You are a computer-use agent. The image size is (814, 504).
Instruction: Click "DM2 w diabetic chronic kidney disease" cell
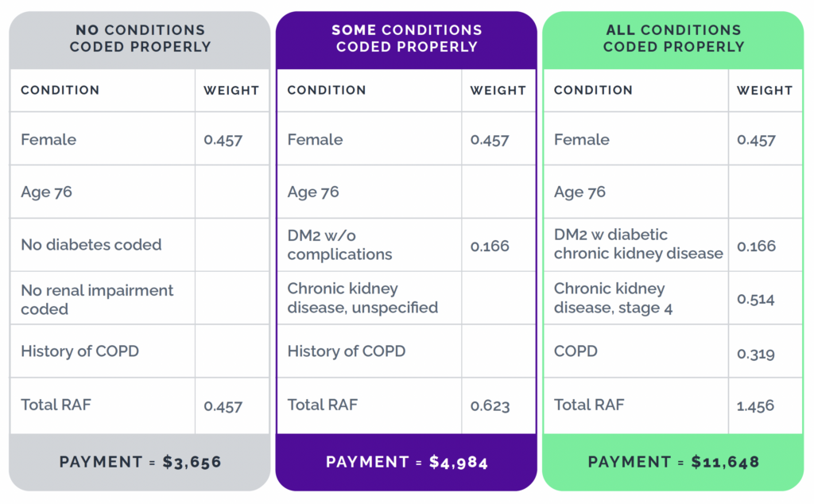(638, 245)
